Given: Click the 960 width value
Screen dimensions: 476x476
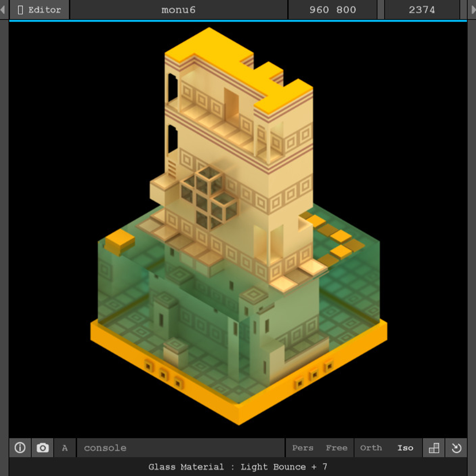Looking at the screenshot, I should click(319, 10).
